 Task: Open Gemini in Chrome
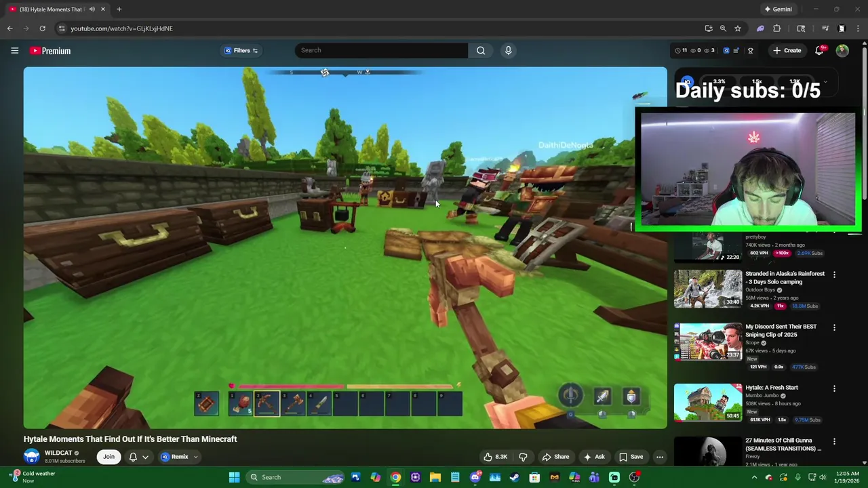778,9
